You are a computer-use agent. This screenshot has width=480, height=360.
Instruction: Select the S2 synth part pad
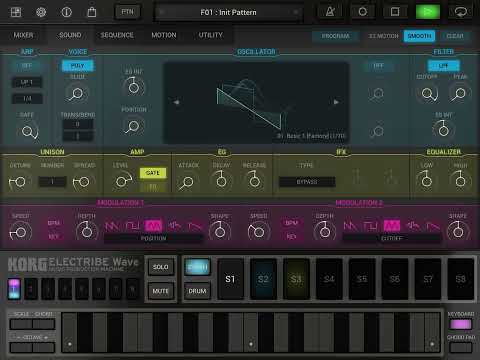(x=263, y=279)
